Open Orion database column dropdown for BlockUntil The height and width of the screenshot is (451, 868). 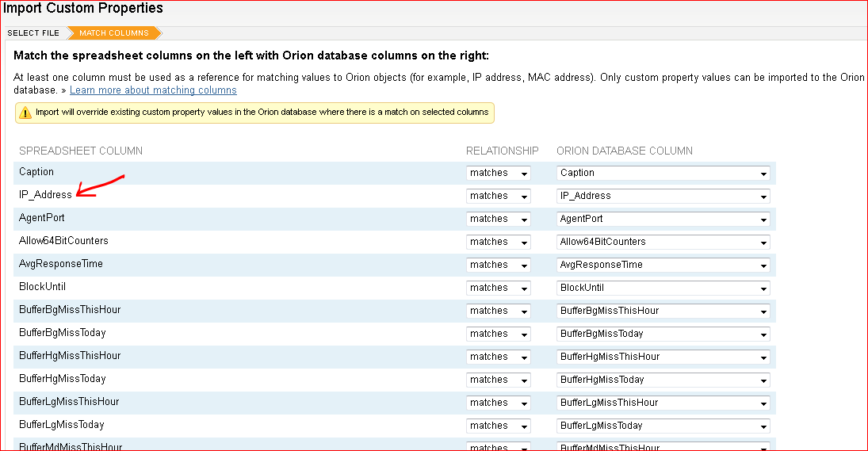coord(663,288)
